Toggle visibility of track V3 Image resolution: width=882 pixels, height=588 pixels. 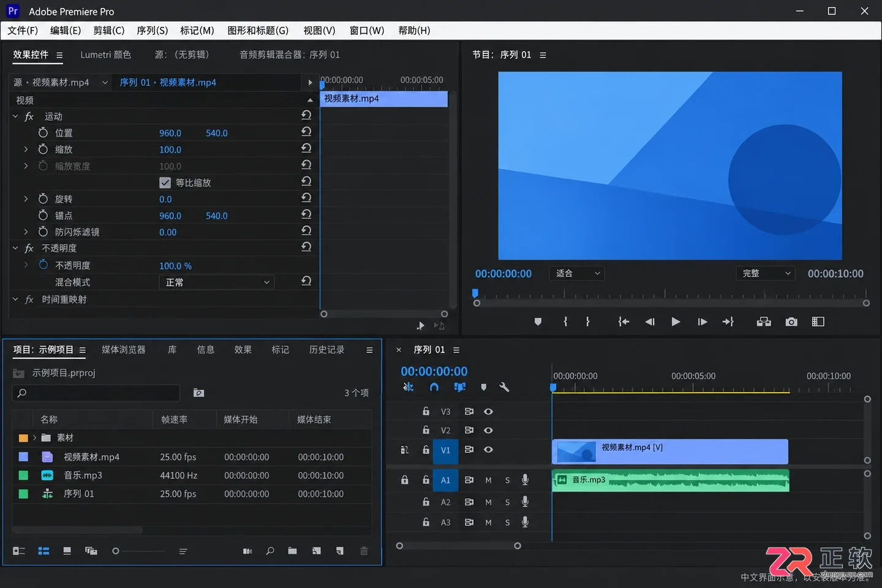488,412
